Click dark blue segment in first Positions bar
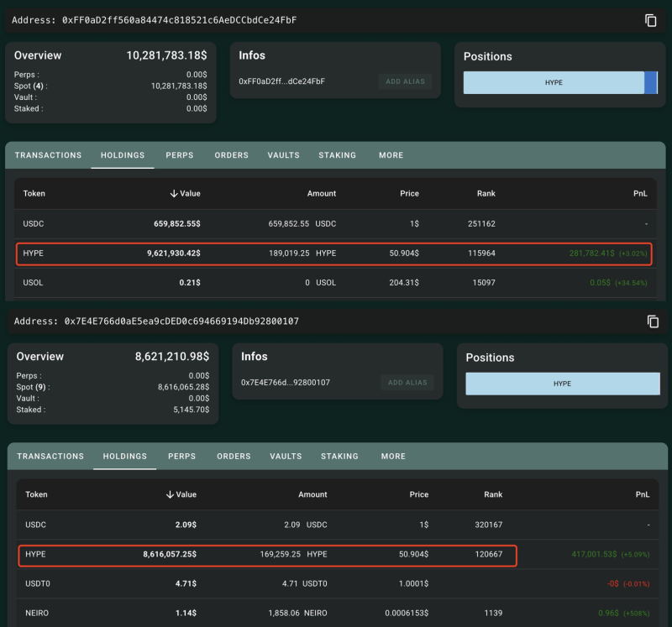672x627 pixels. [x=650, y=82]
